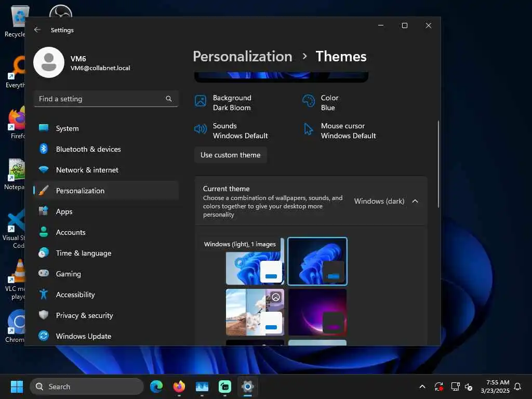Screen dimensions: 532x399
Task: Click the Find a setting search field
Action: 106,99
